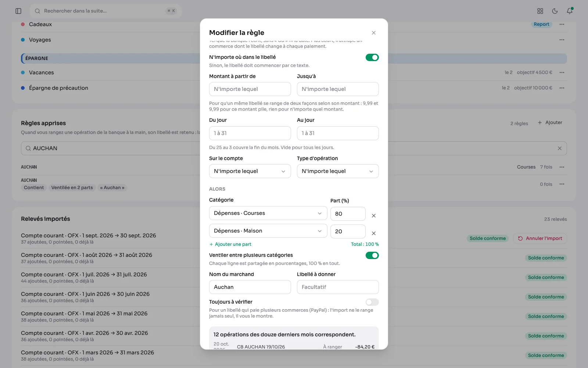Click CB AUCHAN 19/10/26 operation row

click(294, 346)
